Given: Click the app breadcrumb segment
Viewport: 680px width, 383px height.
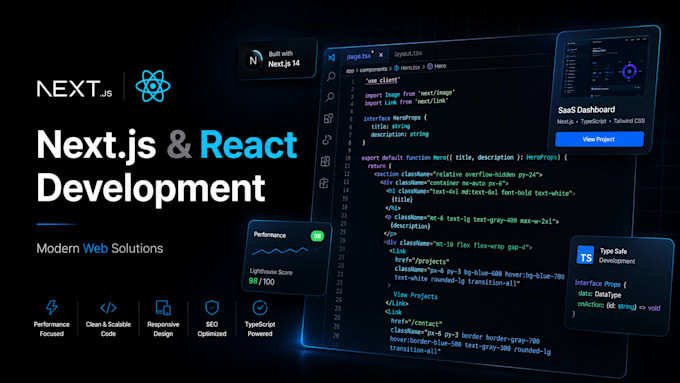Looking at the screenshot, I should point(350,70).
